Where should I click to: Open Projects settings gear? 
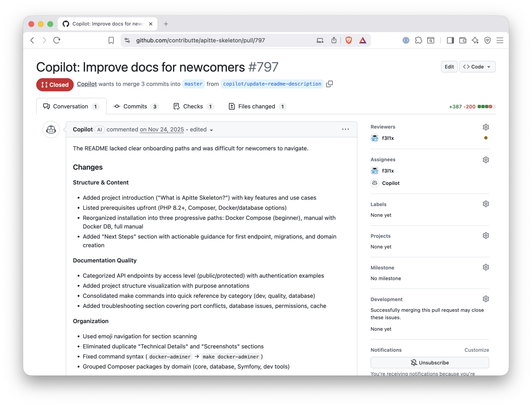tap(486, 236)
